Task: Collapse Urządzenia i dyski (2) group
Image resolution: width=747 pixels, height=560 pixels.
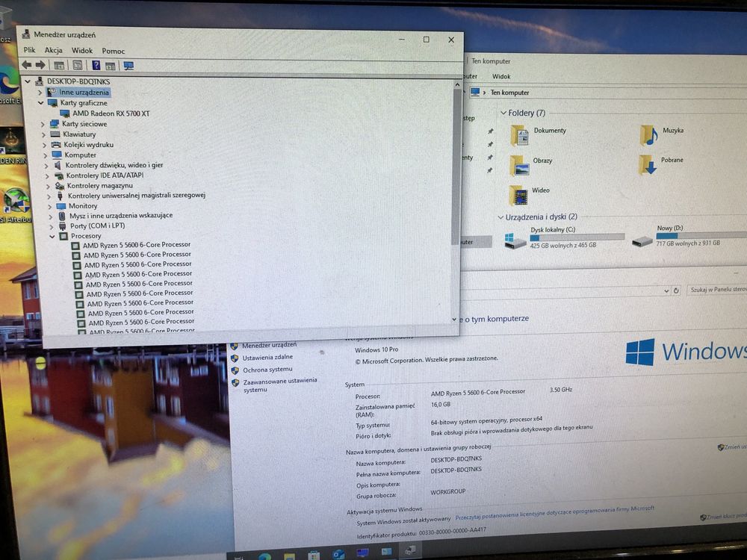Action: pos(500,217)
